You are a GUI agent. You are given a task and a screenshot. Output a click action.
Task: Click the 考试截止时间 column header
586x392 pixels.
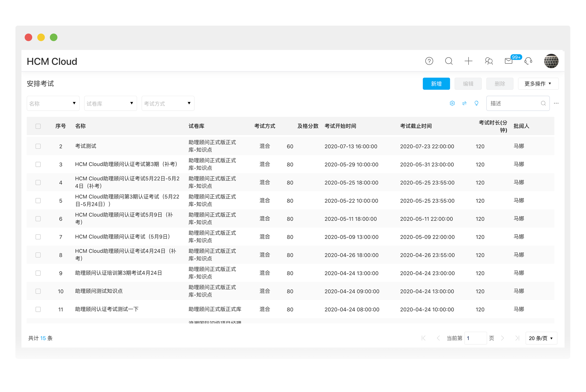[416, 126]
